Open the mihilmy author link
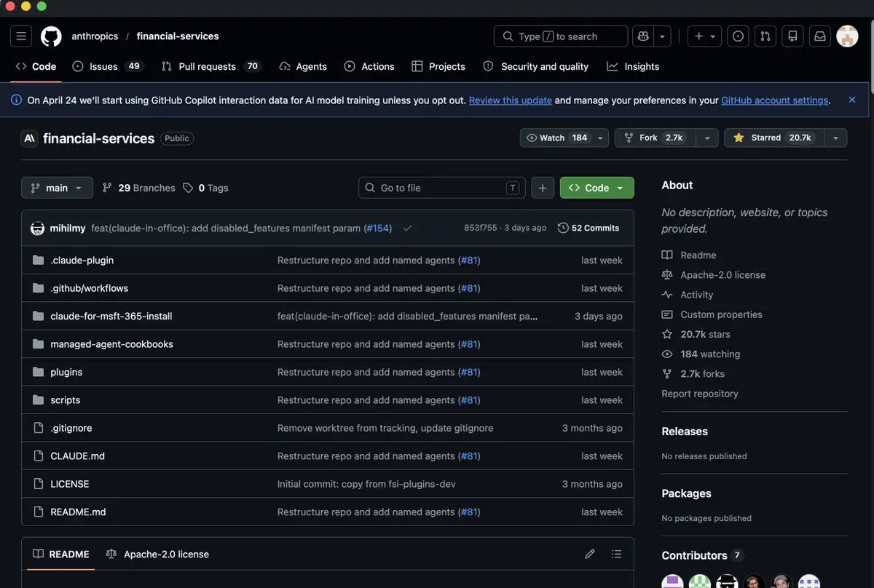This screenshot has height=588, width=874. [x=68, y=228]
